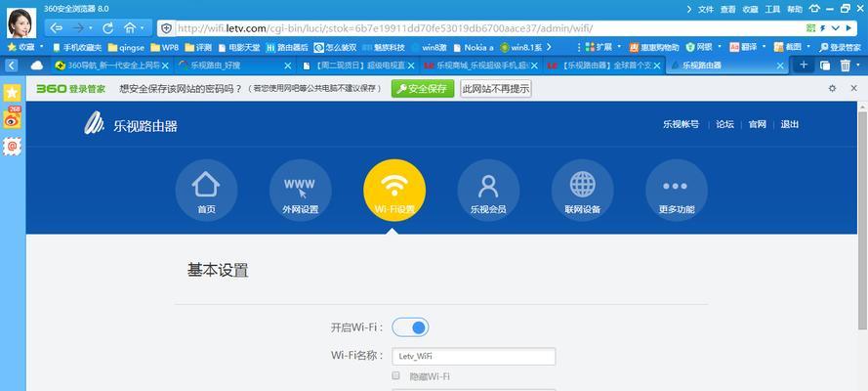
Task: Dismiss the password save bar
Action: (x=853, y=88)
